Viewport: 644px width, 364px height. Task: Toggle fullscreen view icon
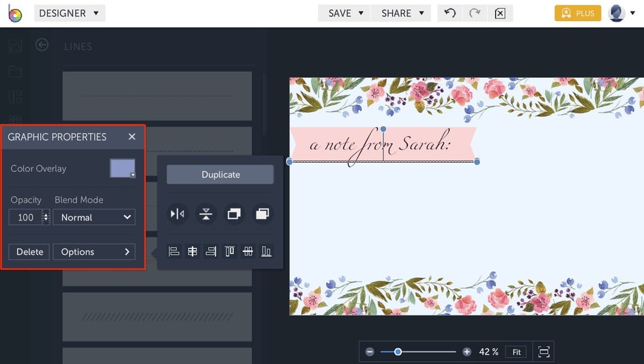coord(544,352)
